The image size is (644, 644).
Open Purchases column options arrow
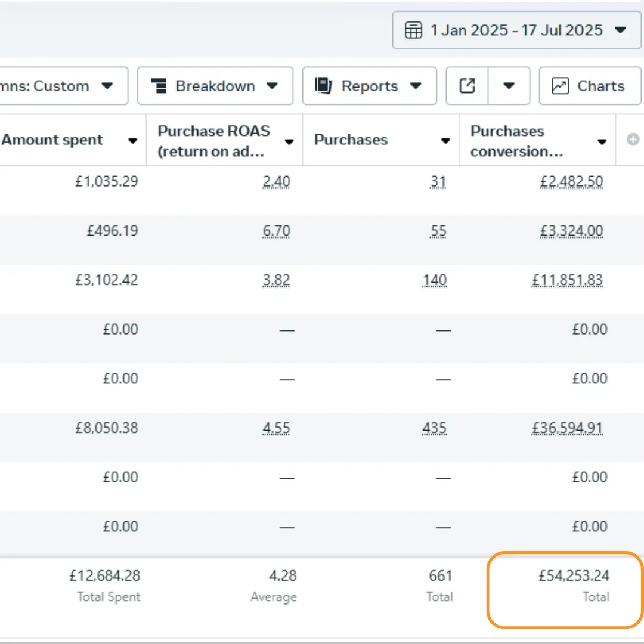tap(445, 141)
